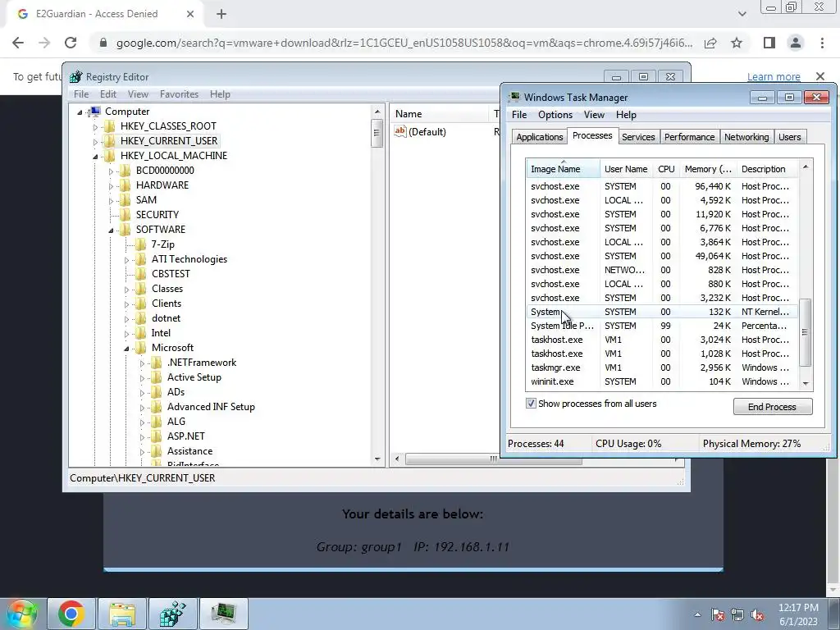
Task: Dismiss the notification bar next to Learn more
Action: pos(820,76)
